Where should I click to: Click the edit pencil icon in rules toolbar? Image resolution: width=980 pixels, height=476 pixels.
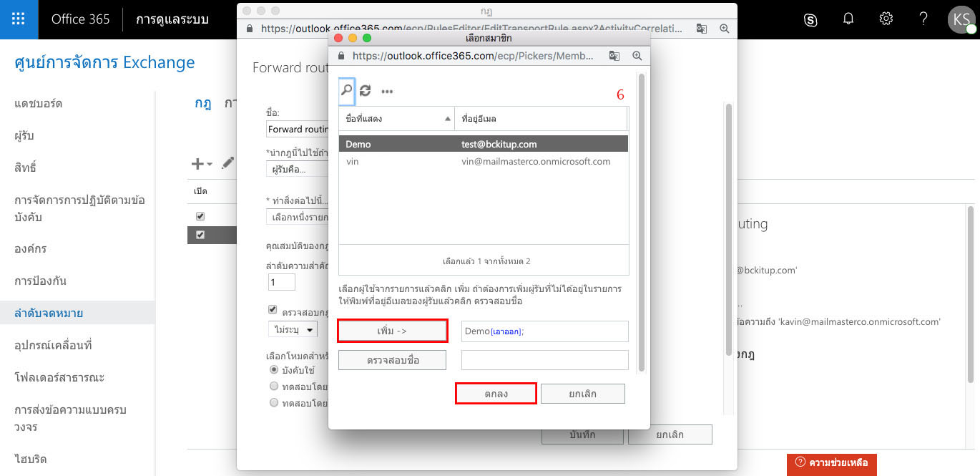pos(227,164)
